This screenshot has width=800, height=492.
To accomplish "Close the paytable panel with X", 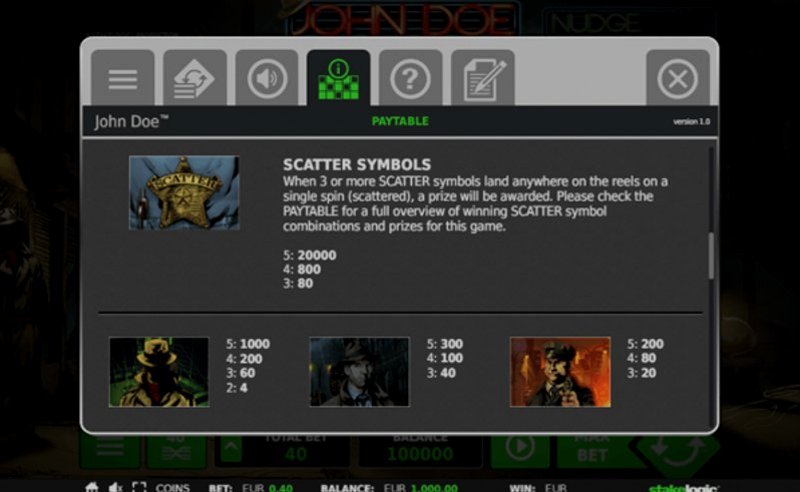I will (x=678, y=78).
